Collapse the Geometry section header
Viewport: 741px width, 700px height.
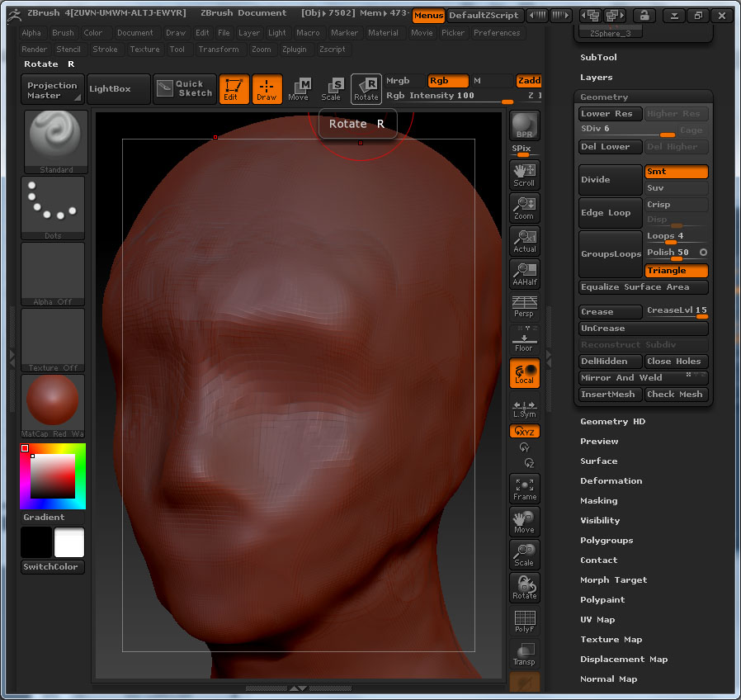[604, 97]
